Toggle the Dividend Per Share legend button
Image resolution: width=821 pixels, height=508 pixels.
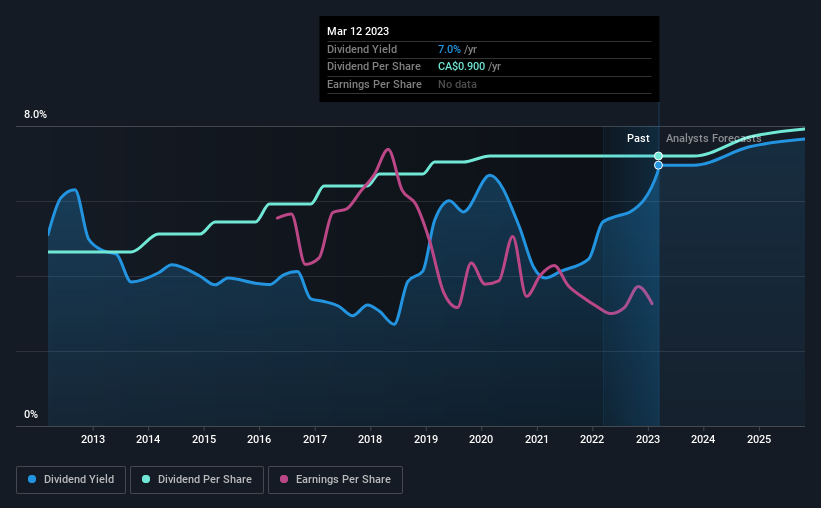tap(197, 480)
